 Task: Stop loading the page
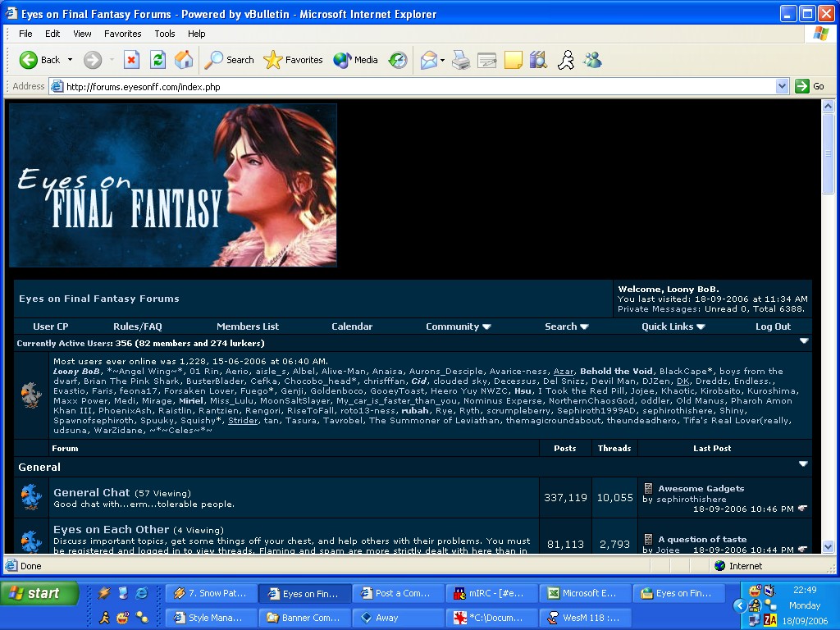pyautogui.click(x=131, y=59)
